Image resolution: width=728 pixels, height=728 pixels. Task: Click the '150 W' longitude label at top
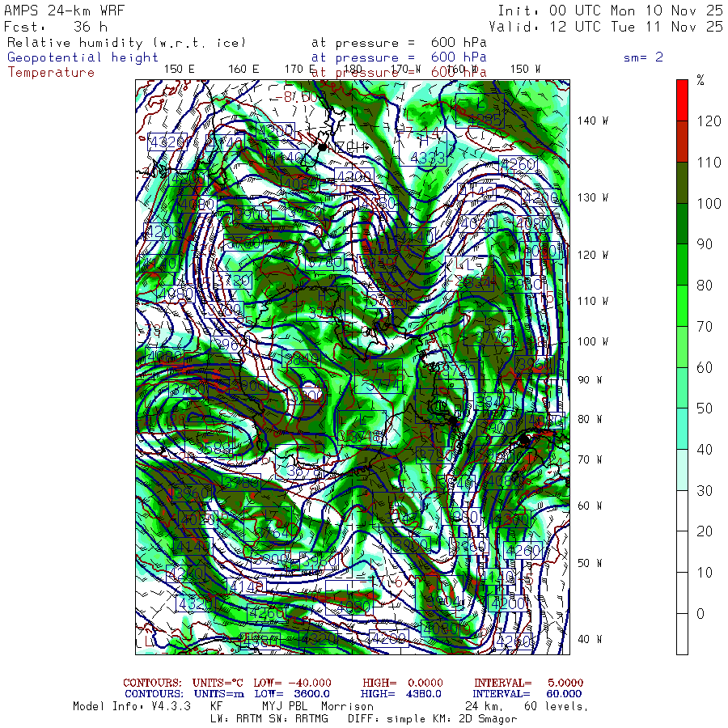[525, 70]
